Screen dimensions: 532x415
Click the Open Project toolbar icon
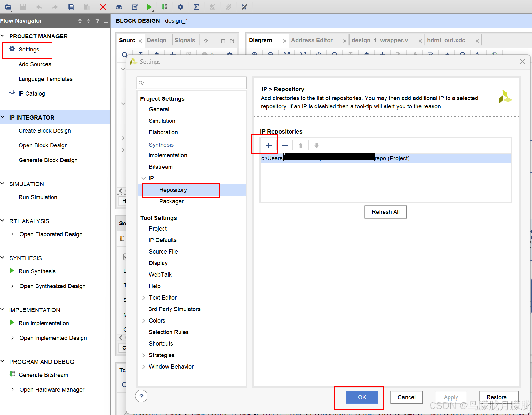[x=8, y=7]
